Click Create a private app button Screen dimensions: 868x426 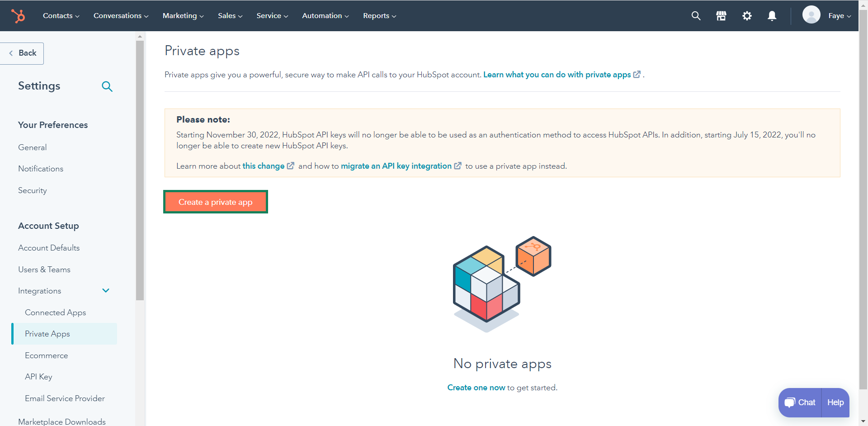click(216, 202)
